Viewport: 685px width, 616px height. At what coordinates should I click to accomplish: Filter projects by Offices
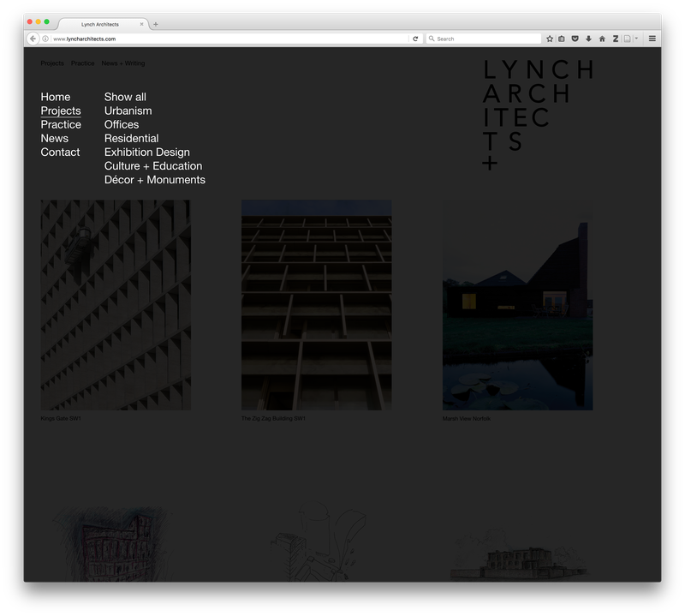[122, 124]
